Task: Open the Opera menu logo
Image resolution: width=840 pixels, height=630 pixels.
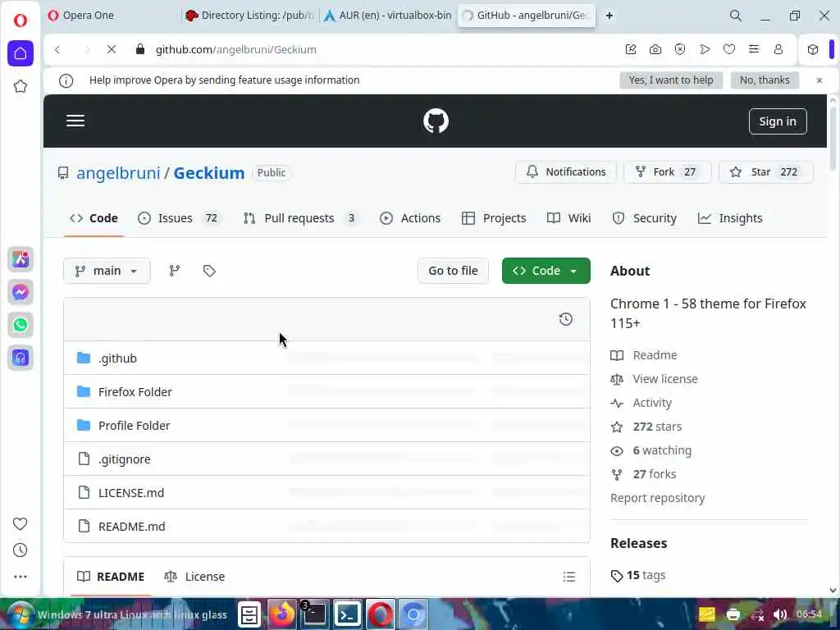Action: tap(21, 21)
